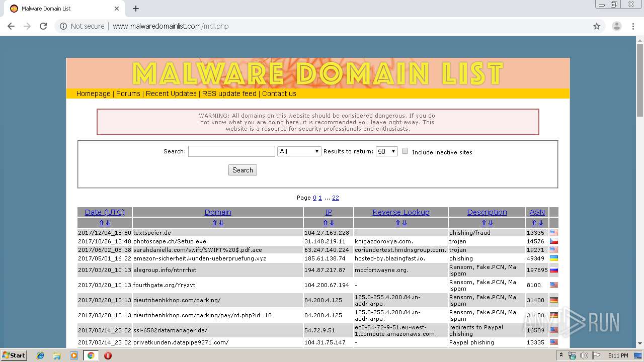The image size is (644, 362).
Task: Click Russian flag in alegroup.info row
Action: coord(554,270)
